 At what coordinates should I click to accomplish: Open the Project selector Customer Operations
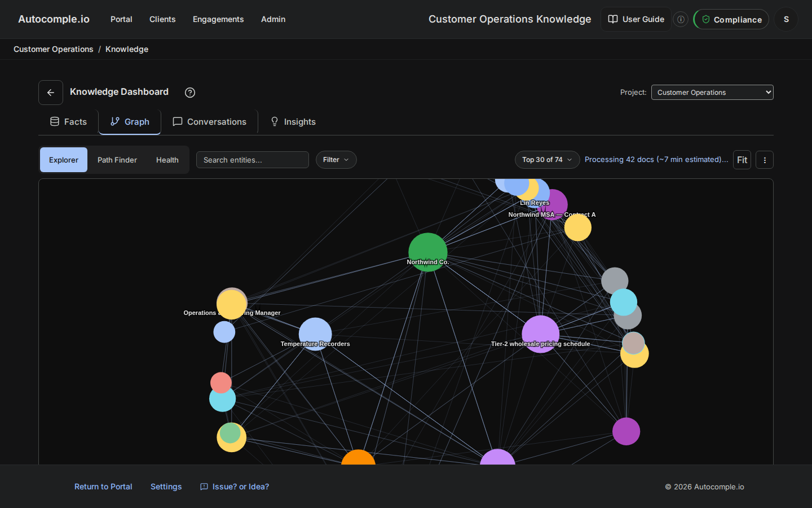pos(712,93)
